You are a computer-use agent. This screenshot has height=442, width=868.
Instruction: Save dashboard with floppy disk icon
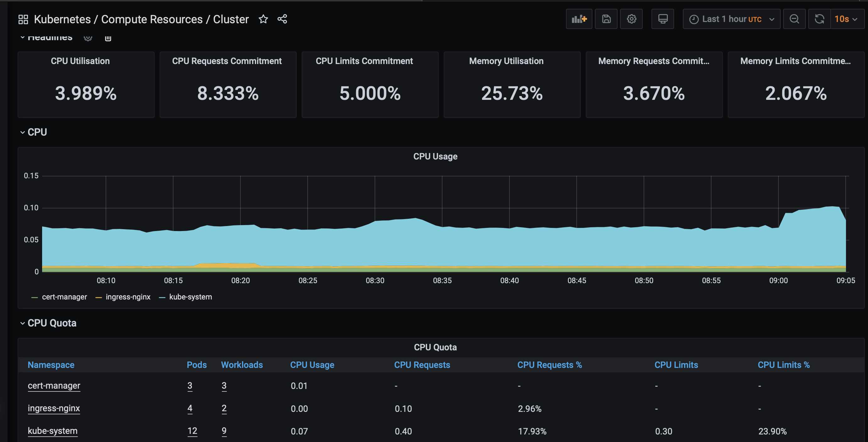pyautogui.click(x=606, y=19)
